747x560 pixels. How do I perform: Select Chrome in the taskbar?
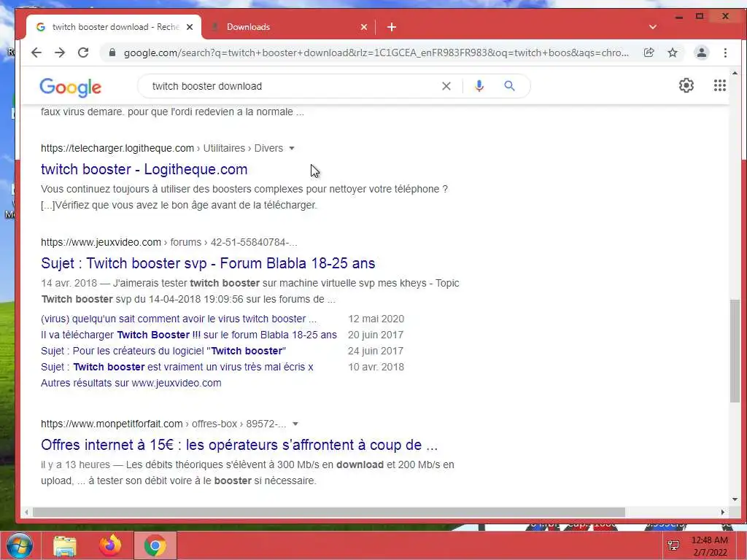tap(155, 545)
